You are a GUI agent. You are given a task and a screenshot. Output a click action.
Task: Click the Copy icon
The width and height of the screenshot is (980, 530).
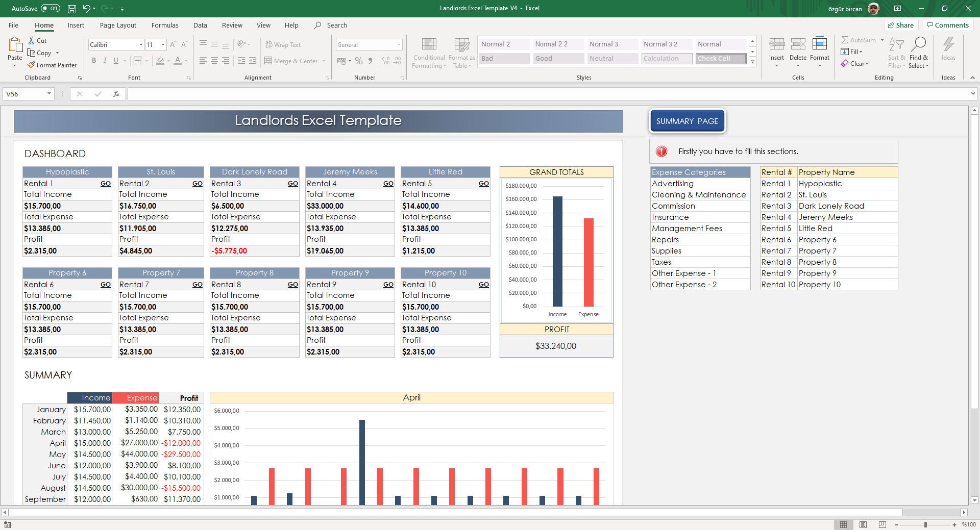point(31,53)
